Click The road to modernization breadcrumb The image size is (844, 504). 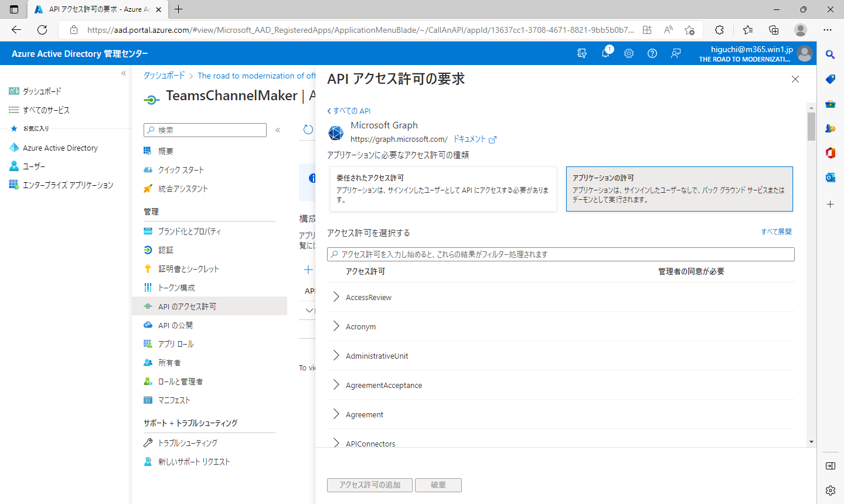pyautogui.click(x=256, y=76)
